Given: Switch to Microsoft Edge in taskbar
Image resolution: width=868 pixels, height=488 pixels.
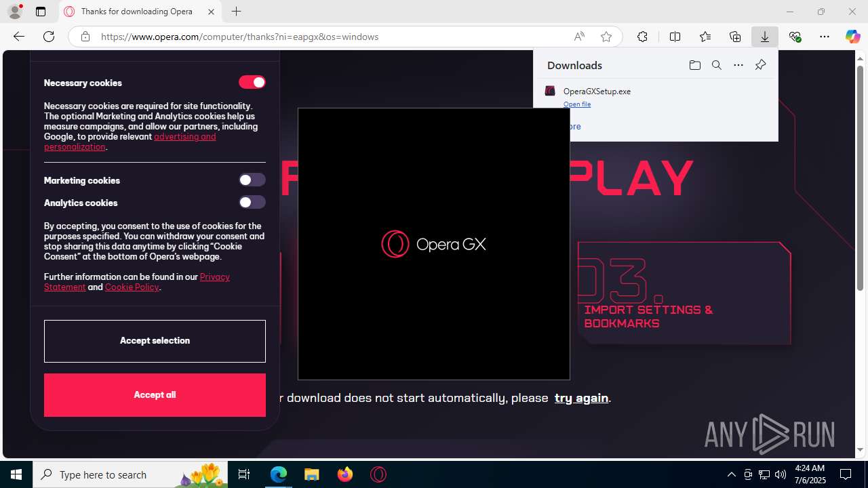Looking at the screenshot, I should coord(279,474).
